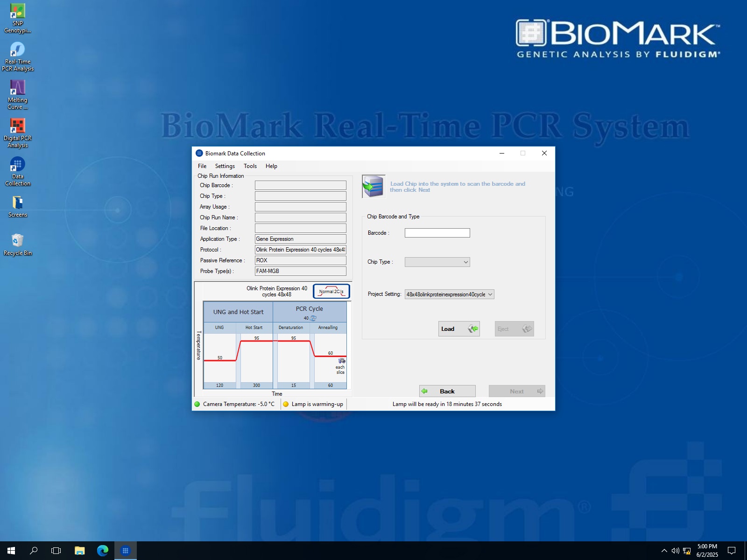Select the Normal 2C/s ramp setting
The image size is (747, 560).
(331, 291)
